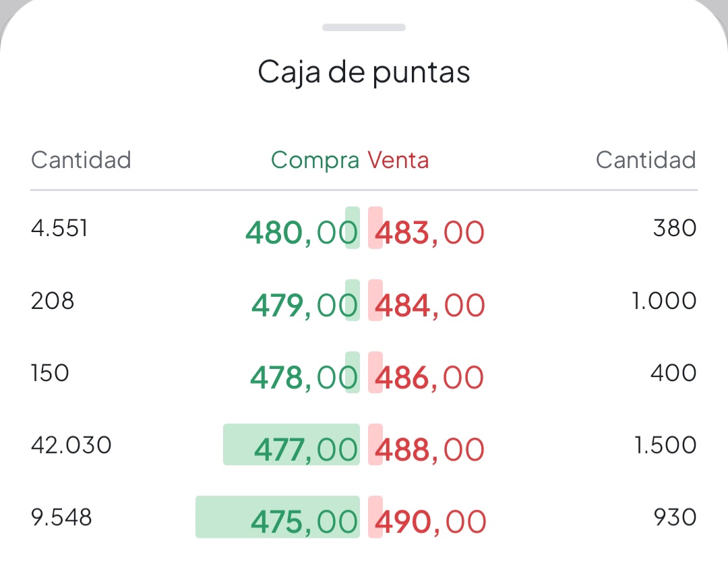Image resolution: width=728 pixels, height=566 pixels.
Task: Select the right Cantidad column header
Action: (645, 160)
